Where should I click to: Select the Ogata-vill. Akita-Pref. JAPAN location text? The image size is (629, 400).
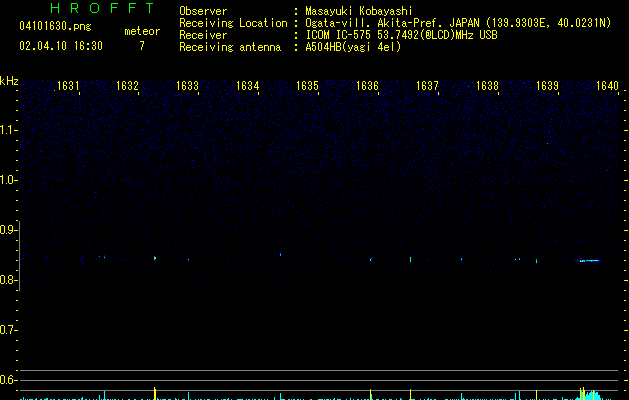(x=458, y=23)
